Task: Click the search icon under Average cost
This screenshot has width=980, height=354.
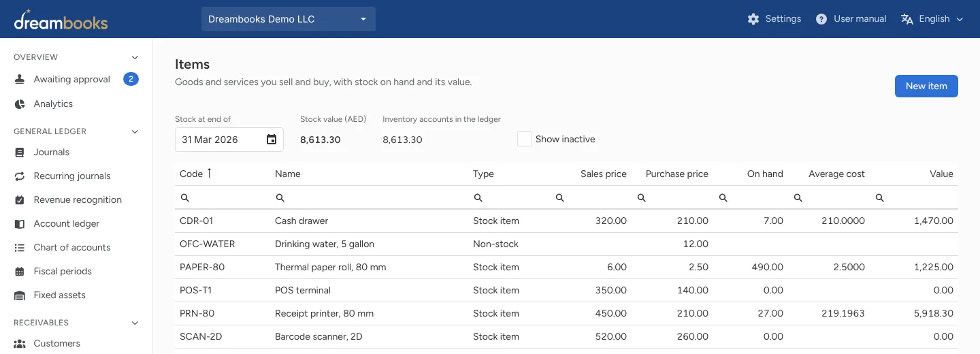Action: point(798,197)
